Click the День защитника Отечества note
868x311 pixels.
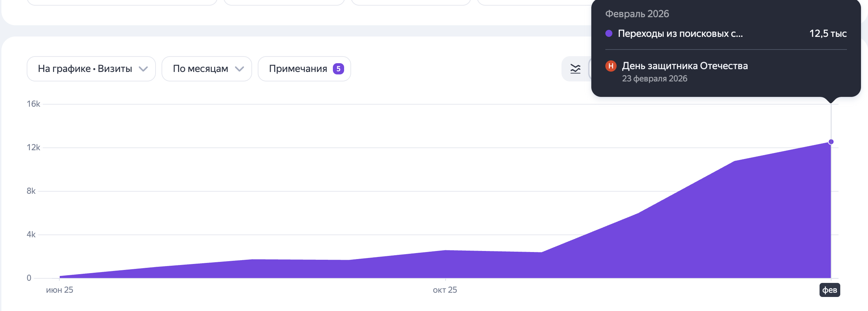[684, 66]
